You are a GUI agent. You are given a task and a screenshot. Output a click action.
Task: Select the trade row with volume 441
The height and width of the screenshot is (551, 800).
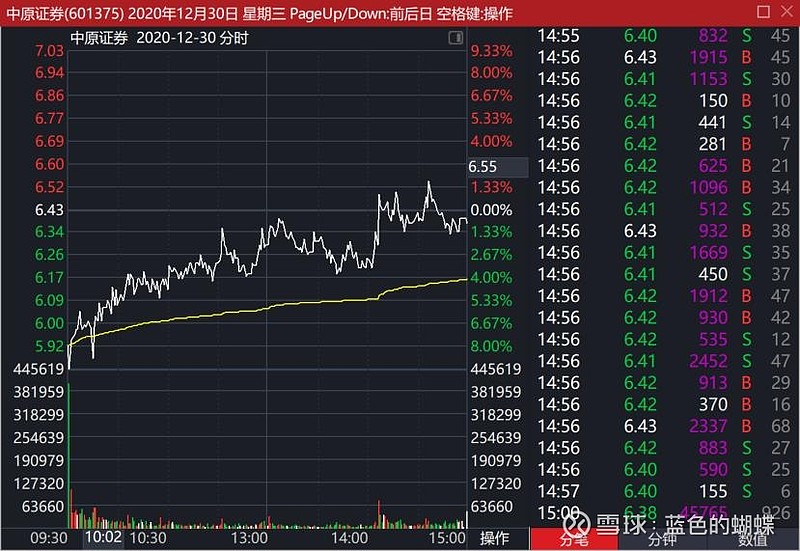pos(664,122)
